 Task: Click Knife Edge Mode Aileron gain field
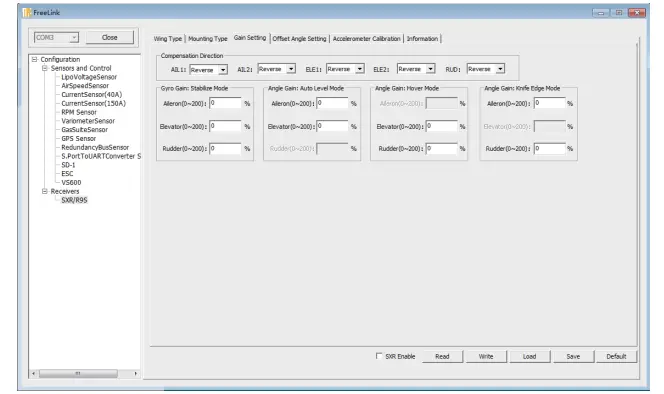pyautogui.click(x=550, y=103)
